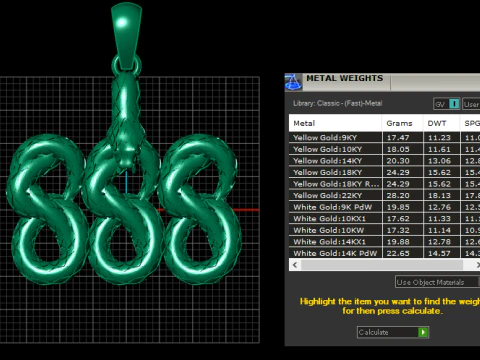
Task: Click the 12.78 DWT value
Action: tap(439, 242)
